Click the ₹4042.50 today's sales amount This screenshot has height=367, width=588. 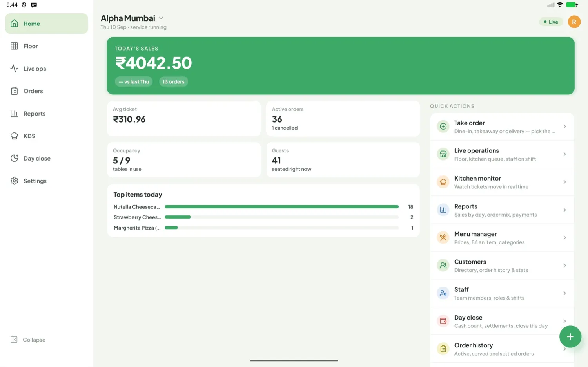[153, 63]
